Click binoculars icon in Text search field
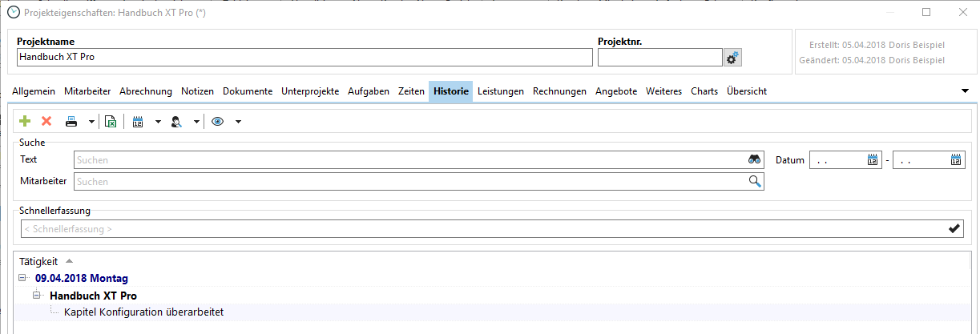 pyautogui.click(x=754, y=160)
